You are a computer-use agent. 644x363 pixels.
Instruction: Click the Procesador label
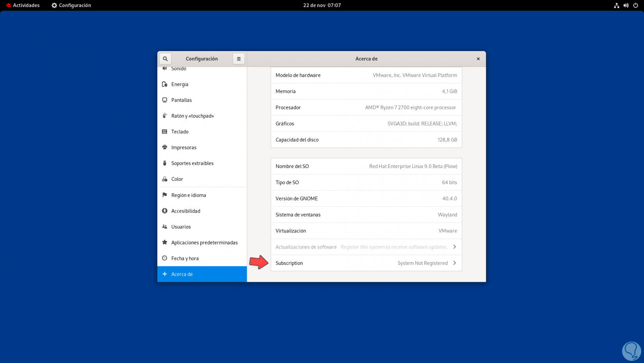[x=288, y=107]
